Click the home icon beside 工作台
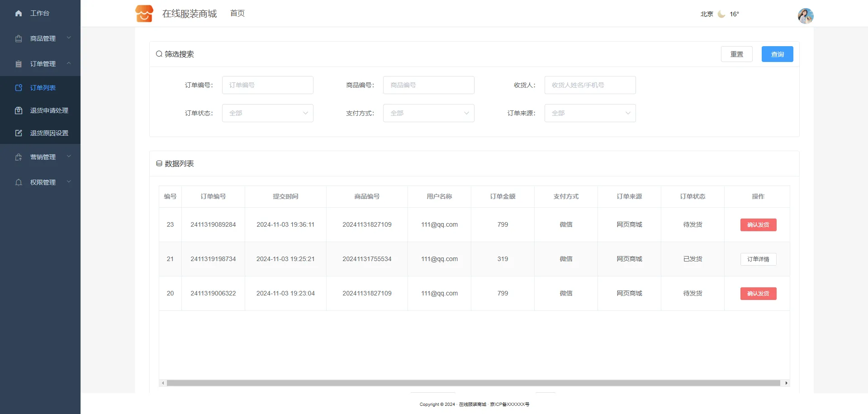Image resolution: width=868 pixels, height=414 pixels. point(19,14)
